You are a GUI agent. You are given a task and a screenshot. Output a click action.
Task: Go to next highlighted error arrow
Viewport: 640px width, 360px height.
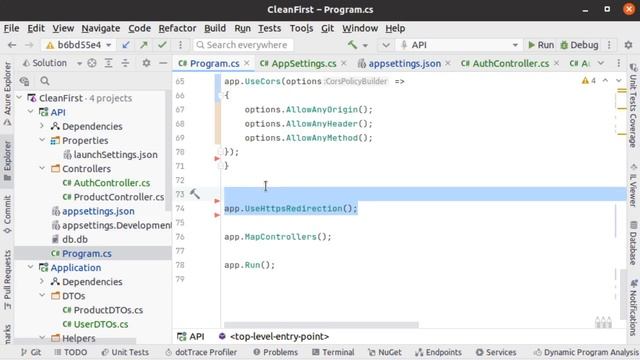(619, 81)
